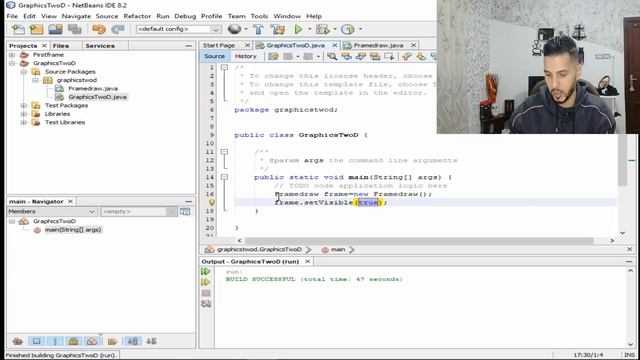Screen dimensions: 640x360
Task: Switch to the Files tab
Action: click(61, 46)
